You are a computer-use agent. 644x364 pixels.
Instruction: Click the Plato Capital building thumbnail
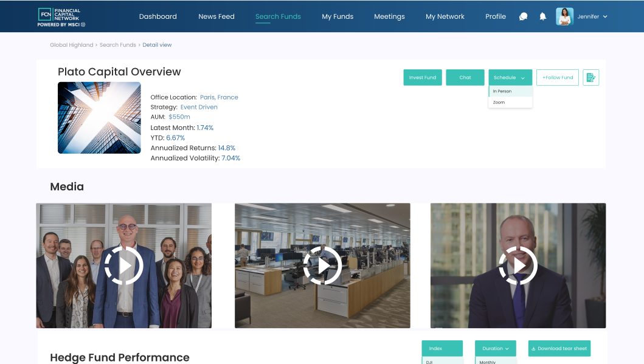click(99, 118)
